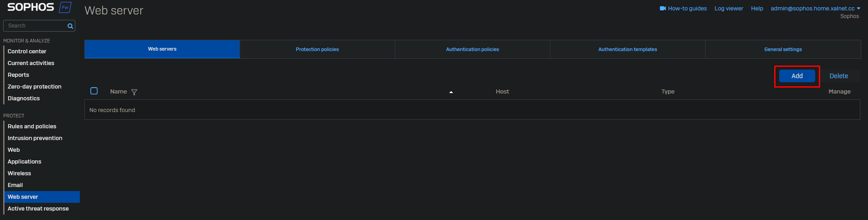
Task: Open the Help link
Action: (x=757, y=9)
